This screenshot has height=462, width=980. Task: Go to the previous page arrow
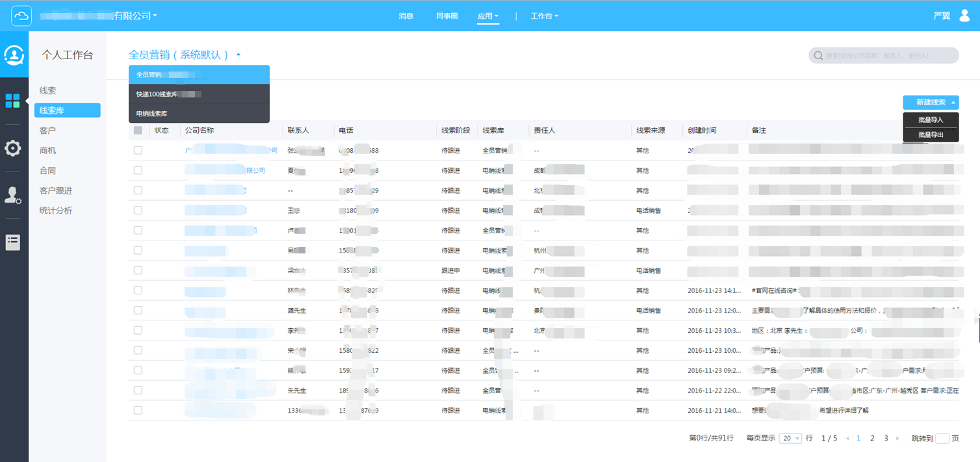click(847, 439)
